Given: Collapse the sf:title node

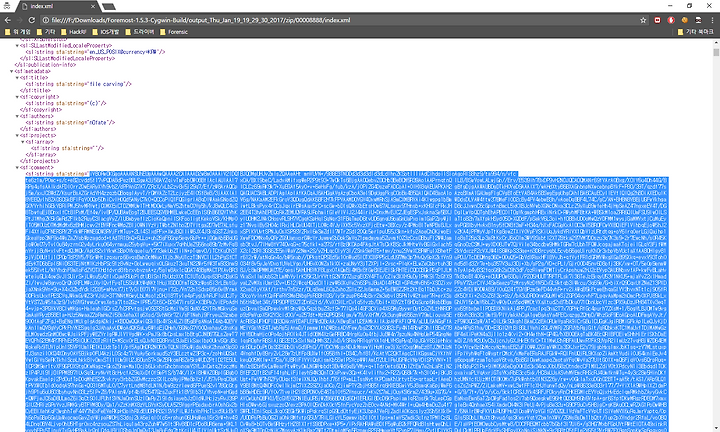Looking at the screenshot, I should tap(17, 78).
